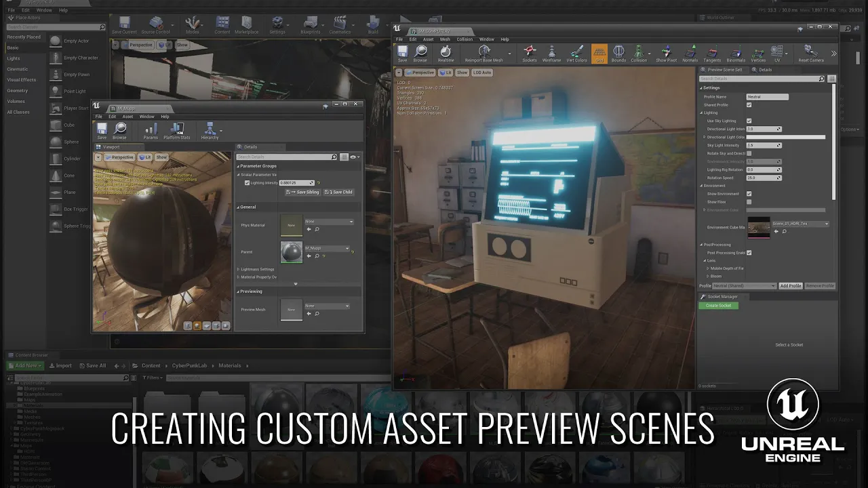The height and width of the screenshot is (488, 868).
Task: Click Save icon in material instance editor
Action: (x=102, y=131)
